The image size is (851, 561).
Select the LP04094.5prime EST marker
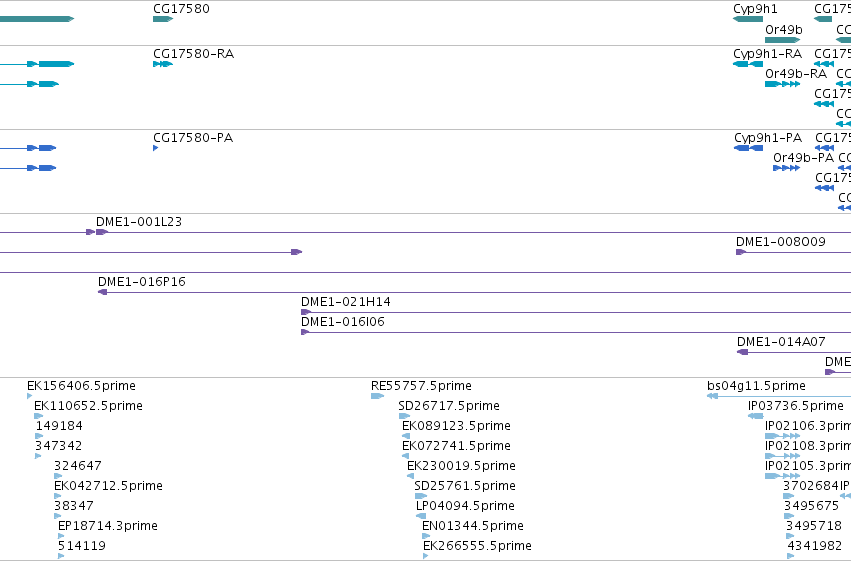[421, 516]
